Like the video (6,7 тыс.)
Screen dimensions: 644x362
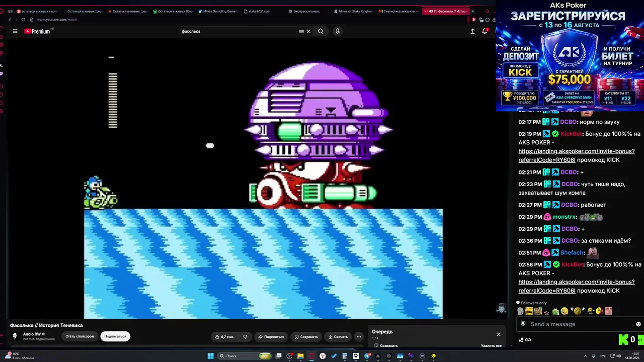tap(224, 337)
